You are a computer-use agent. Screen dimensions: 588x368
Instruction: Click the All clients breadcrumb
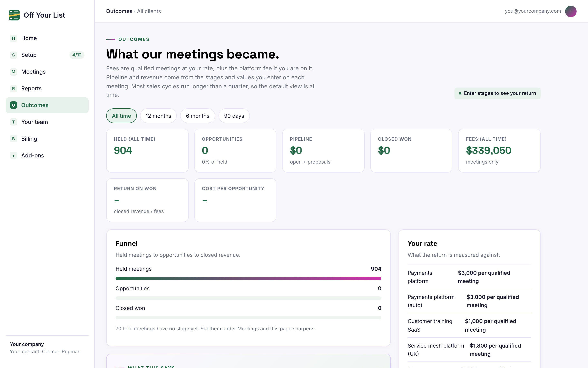(149, 11)
